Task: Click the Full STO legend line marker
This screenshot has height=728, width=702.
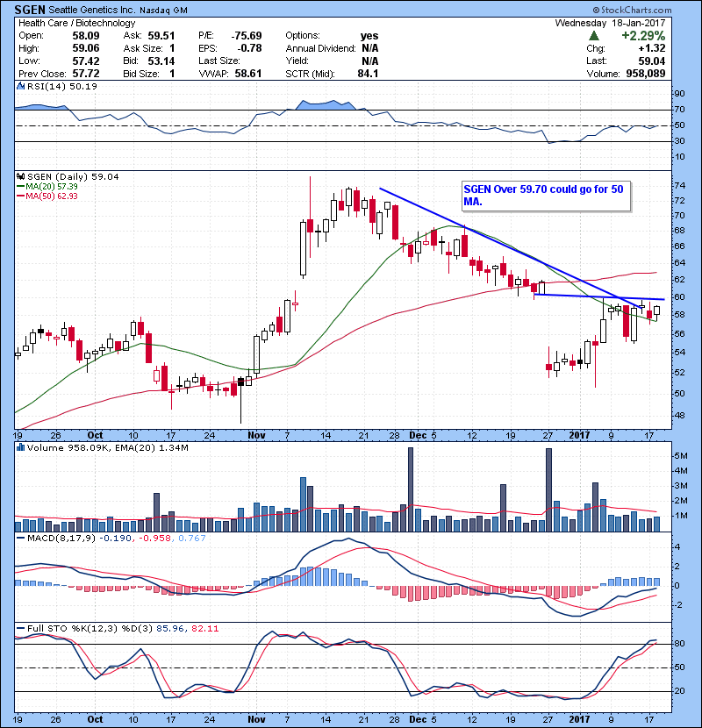Action: [20, 629]
